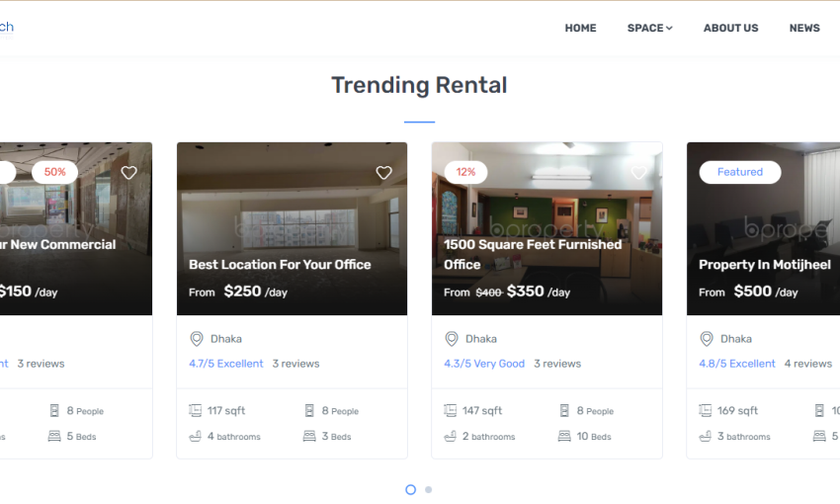Click the location pin on the Property In Motijheel card
The height and width of the screenshot is (504, 840).
click(707, 339)
